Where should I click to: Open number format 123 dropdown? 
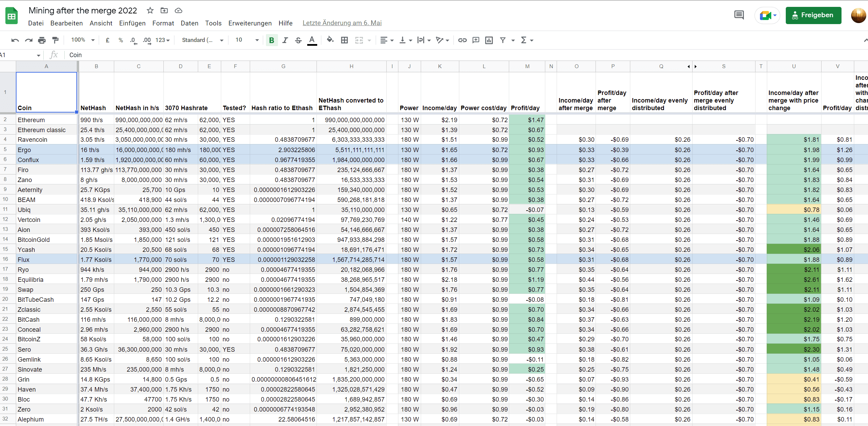click(x=162, y=40)
